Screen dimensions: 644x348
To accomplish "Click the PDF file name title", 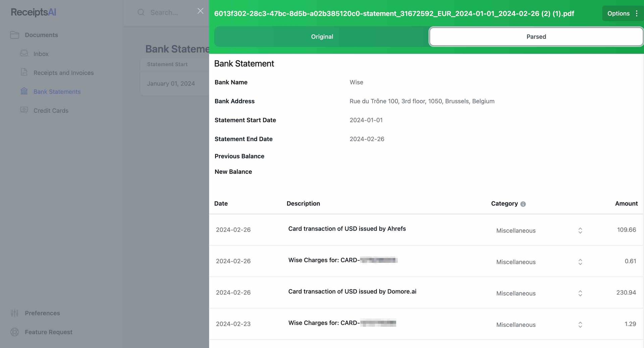I will (x=394, y=13).
